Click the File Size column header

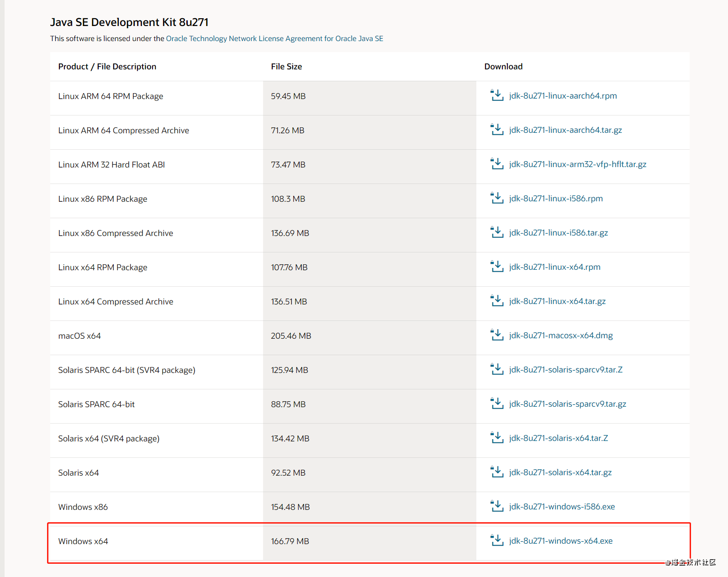286,67
